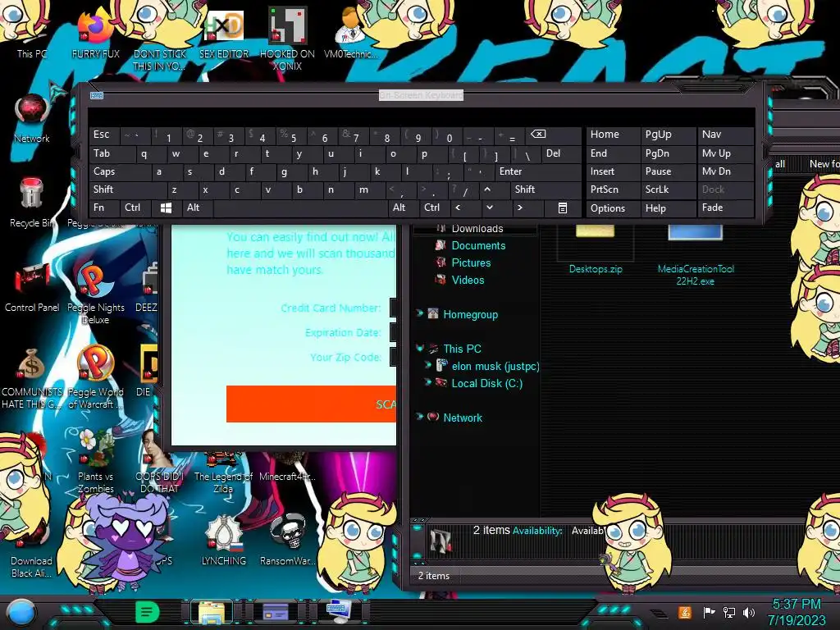Expand elon musk (justpc) node arrow
Image resolution: width=840 pixels, height=630 pixels.
[x=428, y=365]
